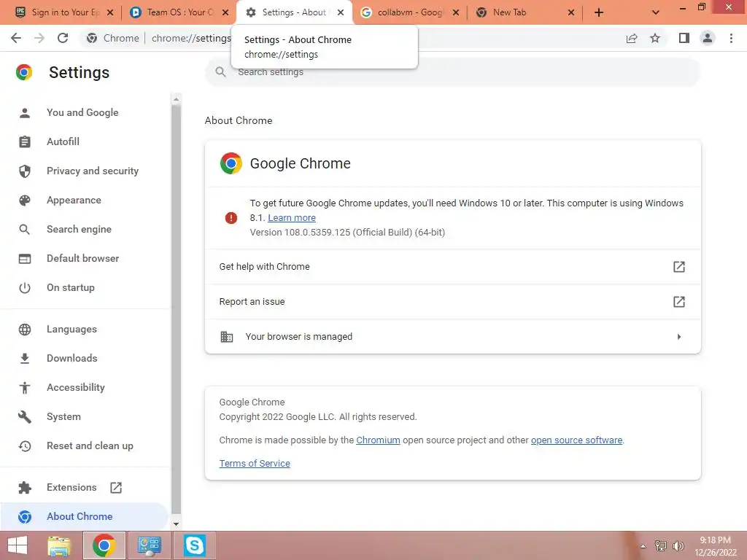Expand Your browser is managed arrow
Image resolution: width=747 pixels, height=560 pixels.
point(679,337)
